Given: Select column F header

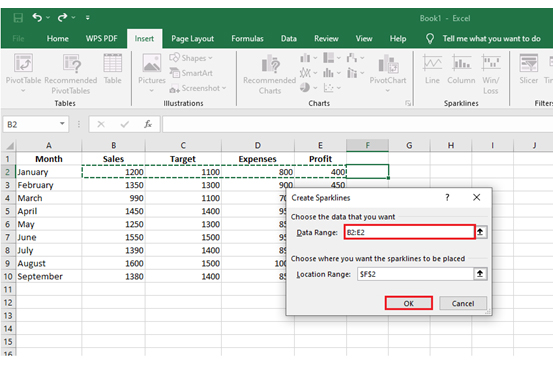Looking at the screenshot, I should [367, 145].
